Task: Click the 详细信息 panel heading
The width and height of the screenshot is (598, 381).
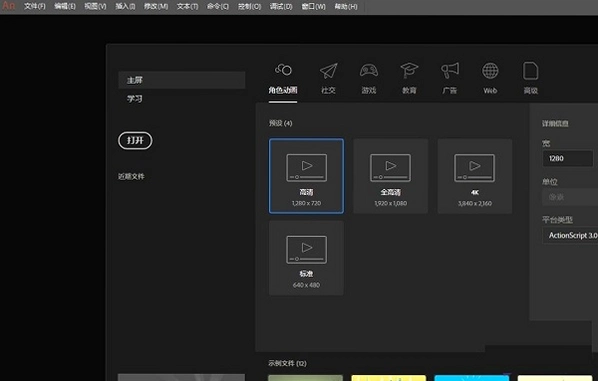Action: 555,124
